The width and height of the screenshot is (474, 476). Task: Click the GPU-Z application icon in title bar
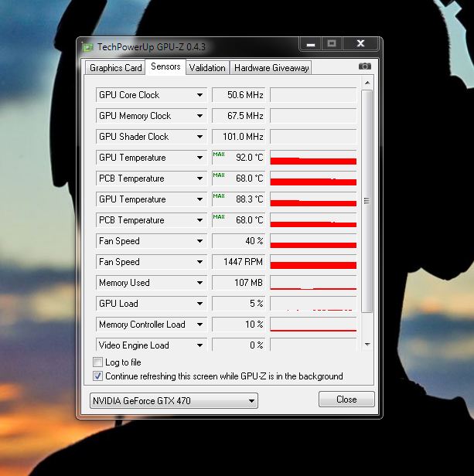pos(88,47)
